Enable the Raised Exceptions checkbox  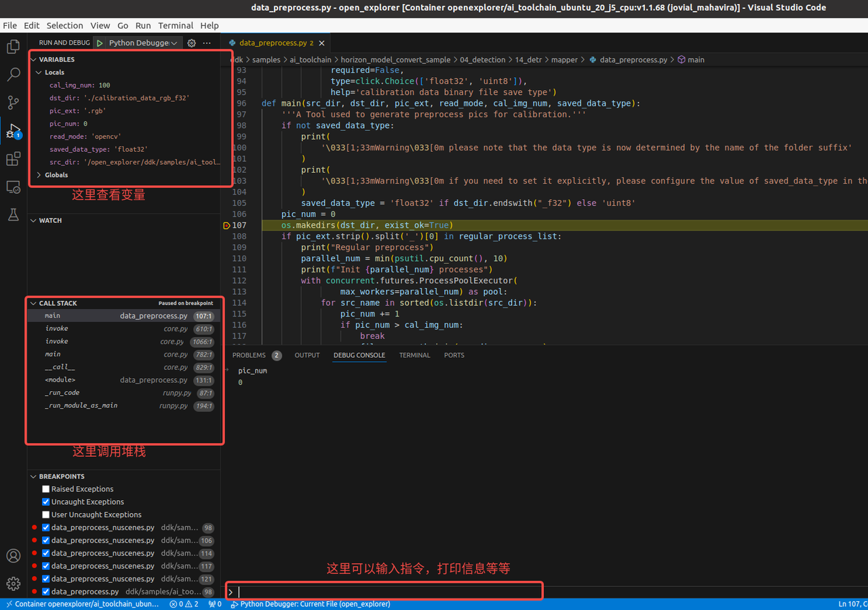[46, 489]
